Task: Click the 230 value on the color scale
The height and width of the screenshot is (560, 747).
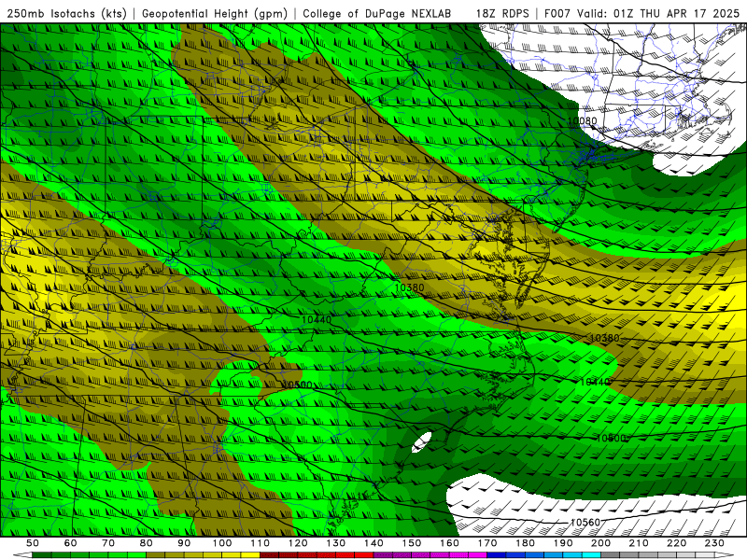Action: click(x=715, y=543)
